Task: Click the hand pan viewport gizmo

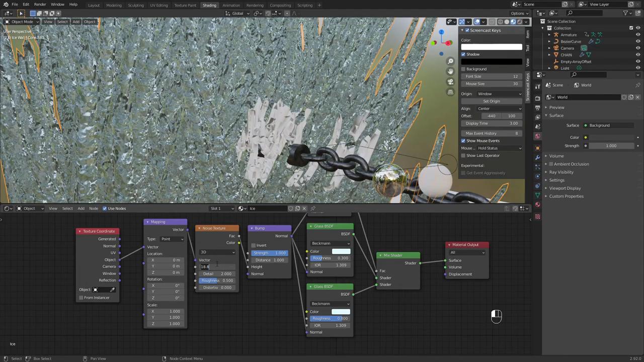Action: pos(450,71)
